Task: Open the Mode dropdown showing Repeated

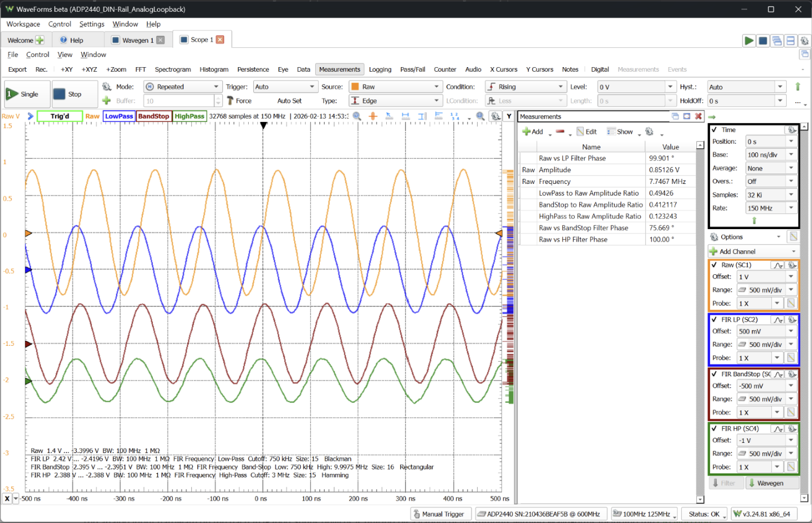Action: 182,86
